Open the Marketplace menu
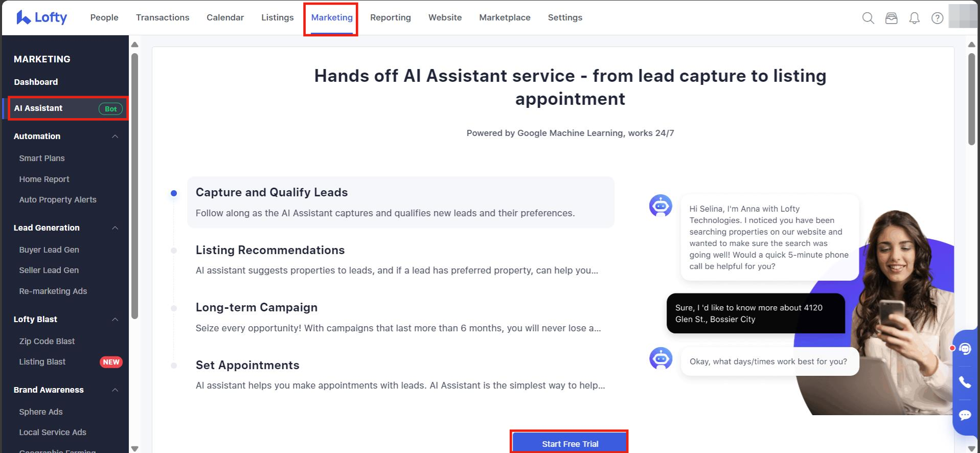The width and height of the screenshot is (980, 453). 505,17
